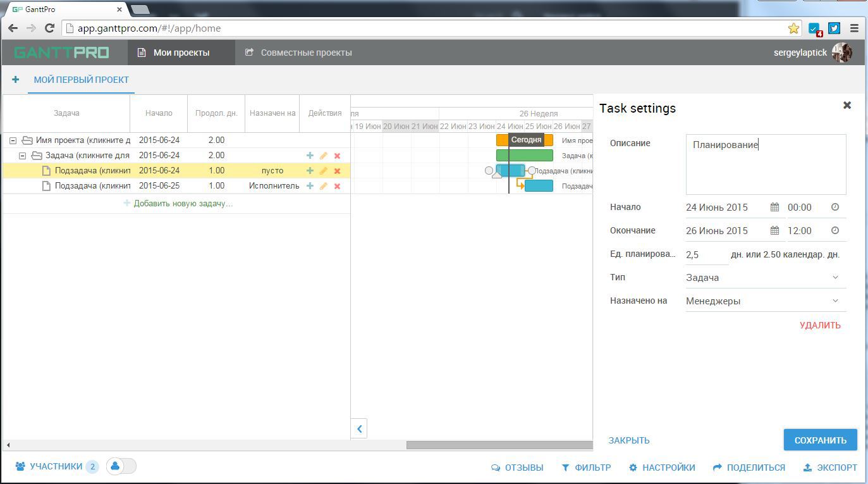Click the СОХРАНИТЬ button

pyautogui.click(x=820, y=440)
